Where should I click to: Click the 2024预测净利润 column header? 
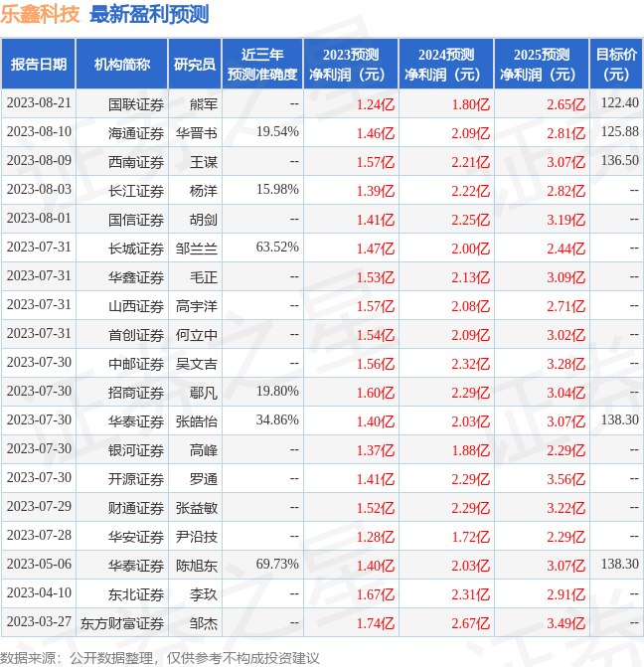[446, 65]
